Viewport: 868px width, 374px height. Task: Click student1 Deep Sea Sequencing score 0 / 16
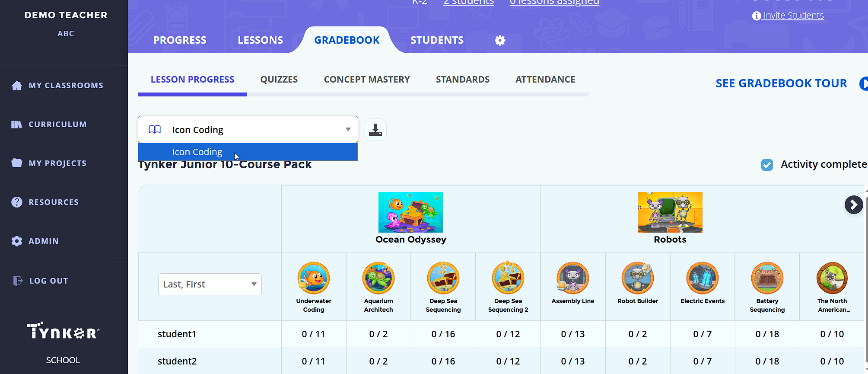(443, 334)
